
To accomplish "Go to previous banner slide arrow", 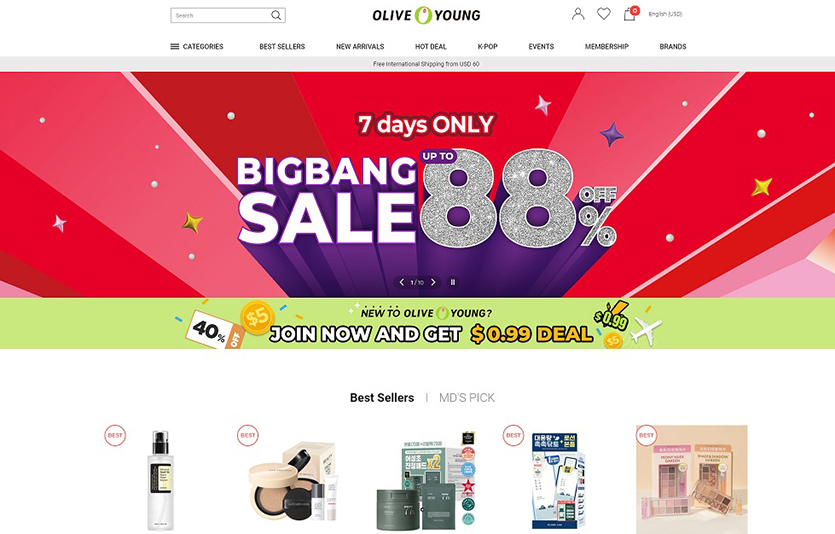I will pos(402,282).
